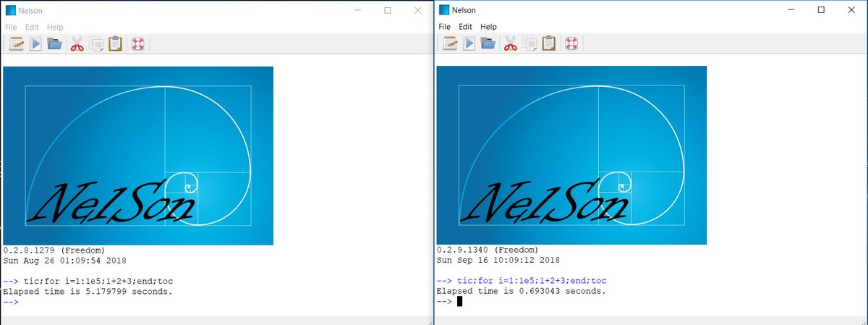Click the tic/toc command line in left console
Image resolution: width=868 pixels, height=325 pixels.
click(88, 281)
